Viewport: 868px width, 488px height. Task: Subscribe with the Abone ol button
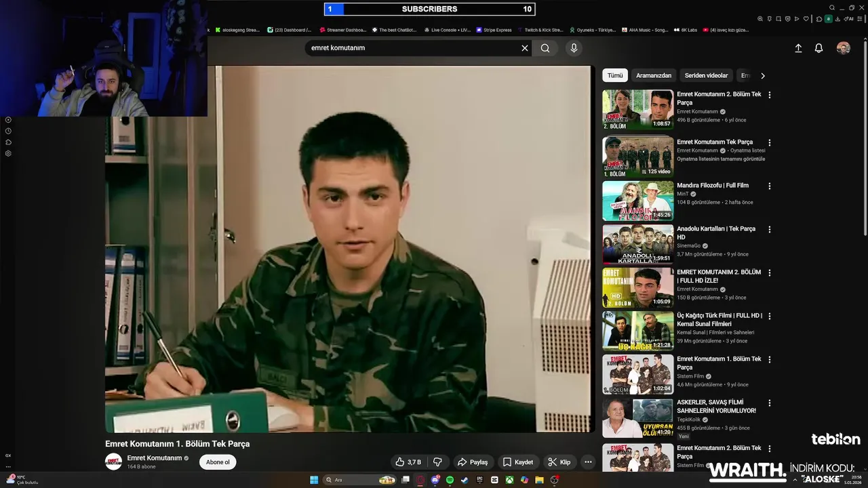[218, 462]
